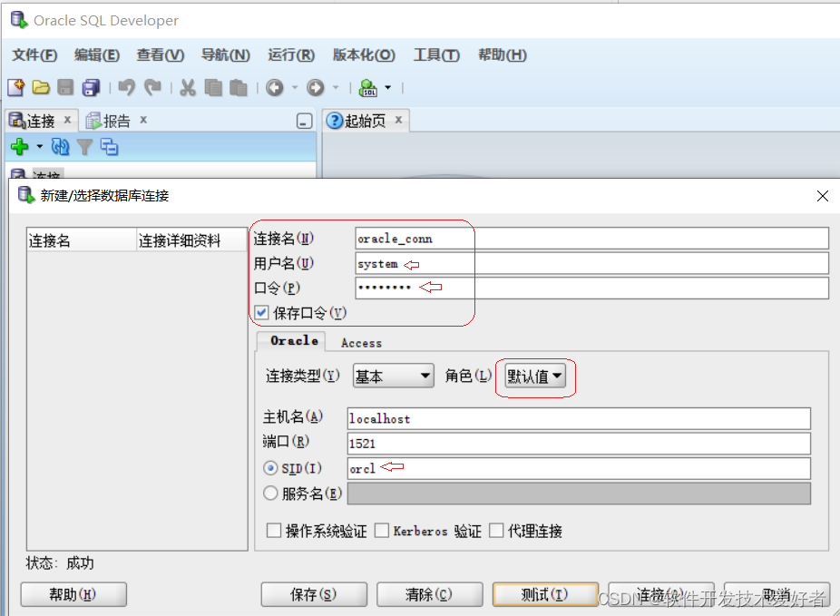Click the Open folder toolbar icon
Screen dimensions: 840x616
point(41,87)
